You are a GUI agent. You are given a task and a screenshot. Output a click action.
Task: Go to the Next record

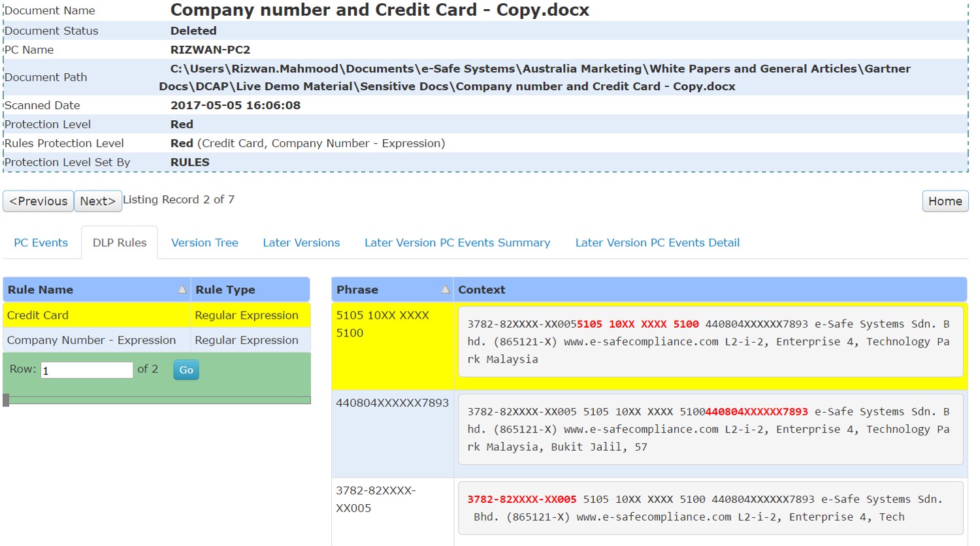[x=97, y=201]
